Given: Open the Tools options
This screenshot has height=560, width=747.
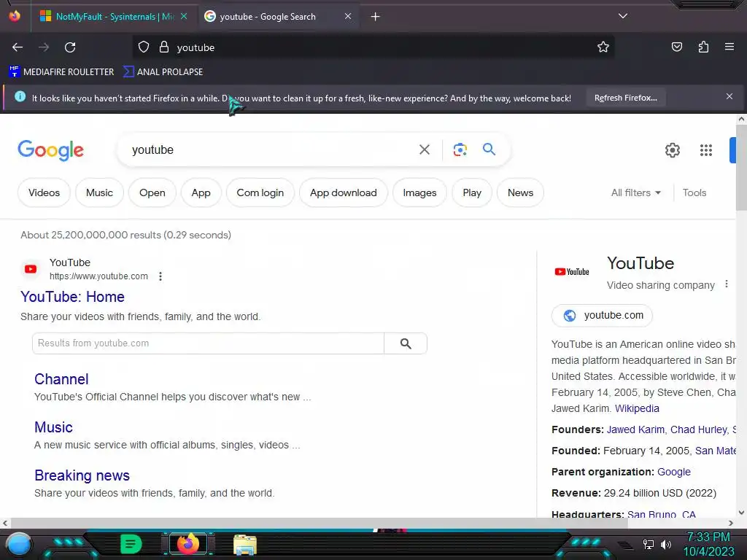Looking at the screenshot, I should click(694, 192).
